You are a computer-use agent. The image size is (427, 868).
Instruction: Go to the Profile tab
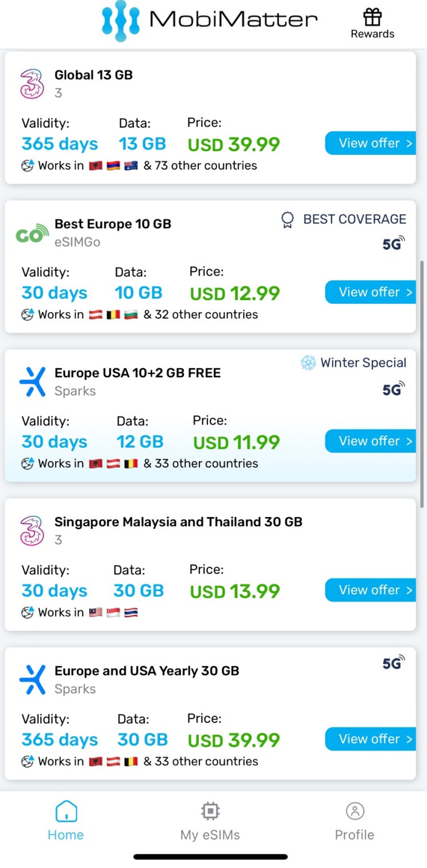pos(355,821)
